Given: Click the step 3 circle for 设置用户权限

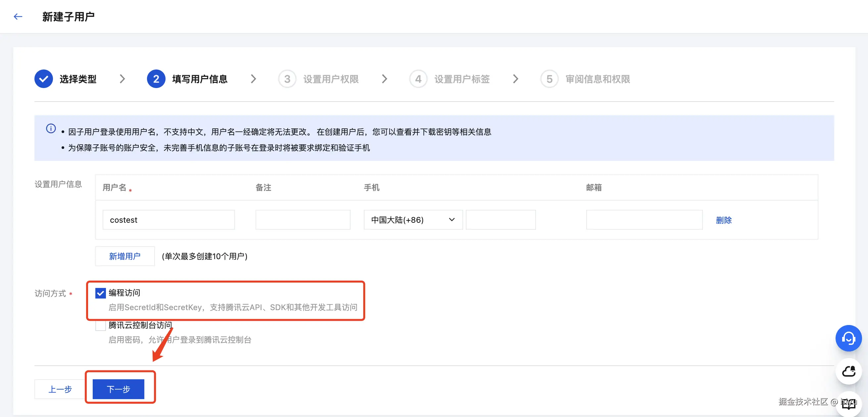Looking at the screenshot, I should [x=287, y=79].
